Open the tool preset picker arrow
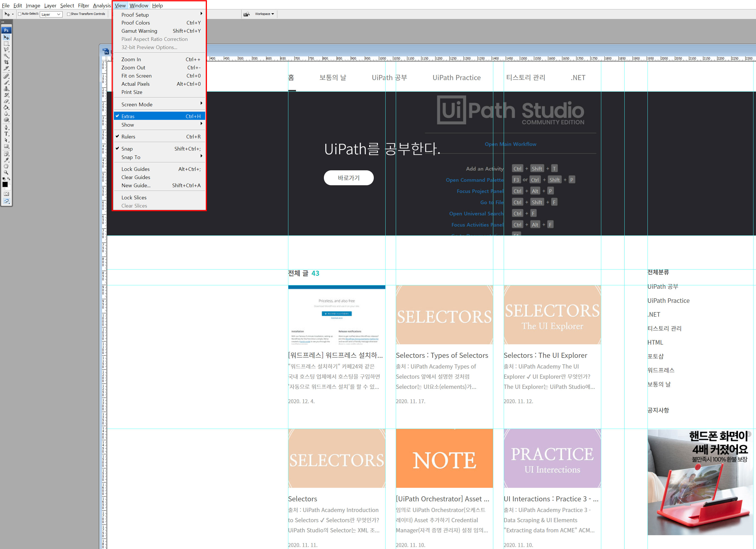Screen dimensions: 756x549 click(13, 14)
